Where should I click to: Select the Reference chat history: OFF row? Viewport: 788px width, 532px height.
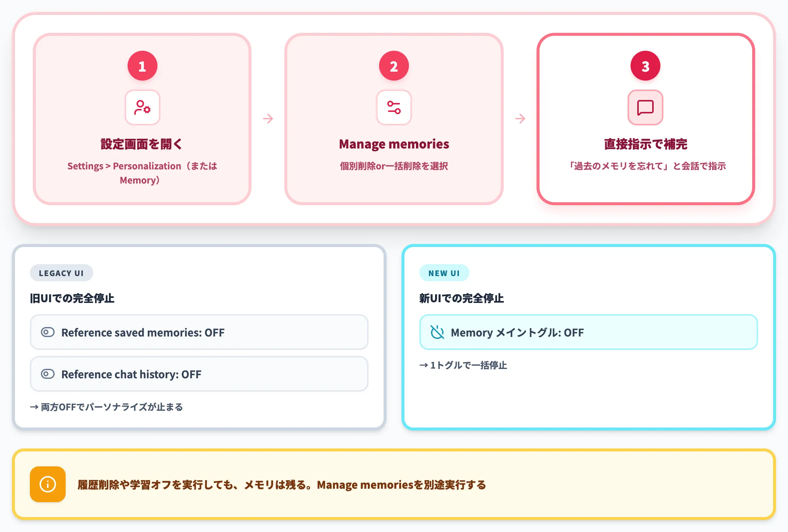(x=199, y=374)
